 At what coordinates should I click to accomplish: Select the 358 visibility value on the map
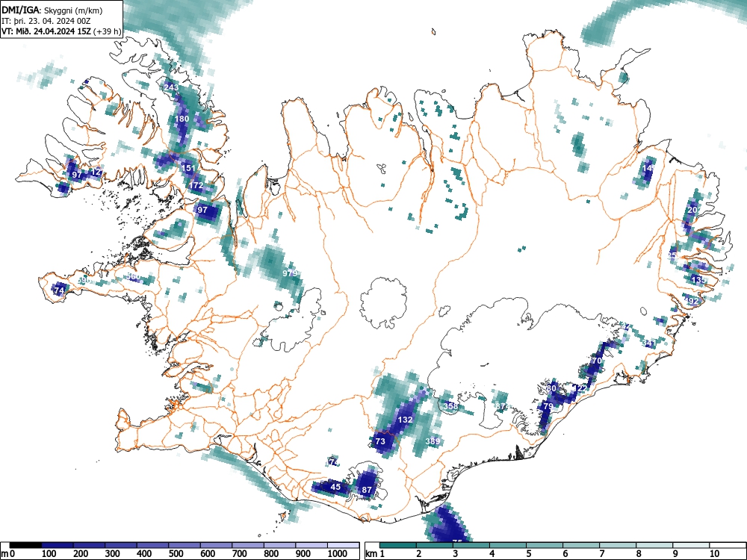click(450, 406)
